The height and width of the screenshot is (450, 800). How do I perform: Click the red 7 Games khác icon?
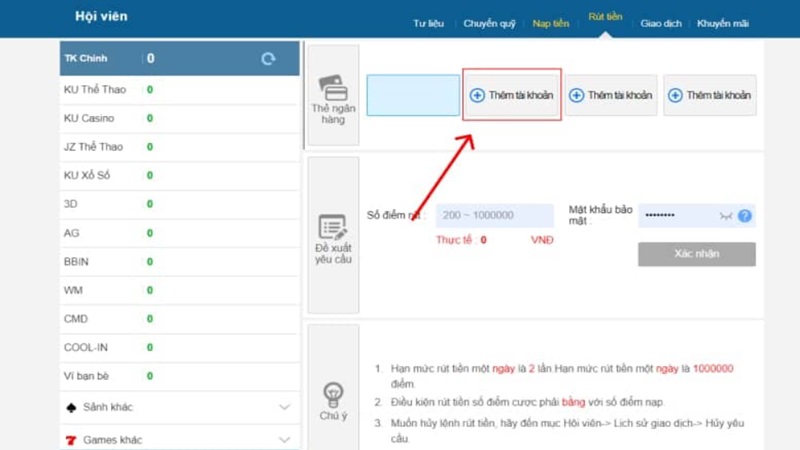[71, 440]
